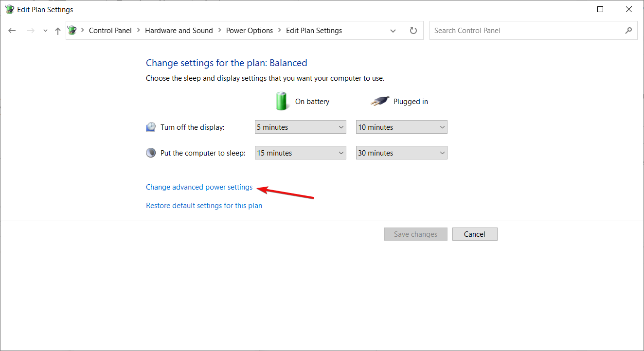644x351 pixels.
Task: Open display timeout dropdown for On battery
Action: coord(300,127)
